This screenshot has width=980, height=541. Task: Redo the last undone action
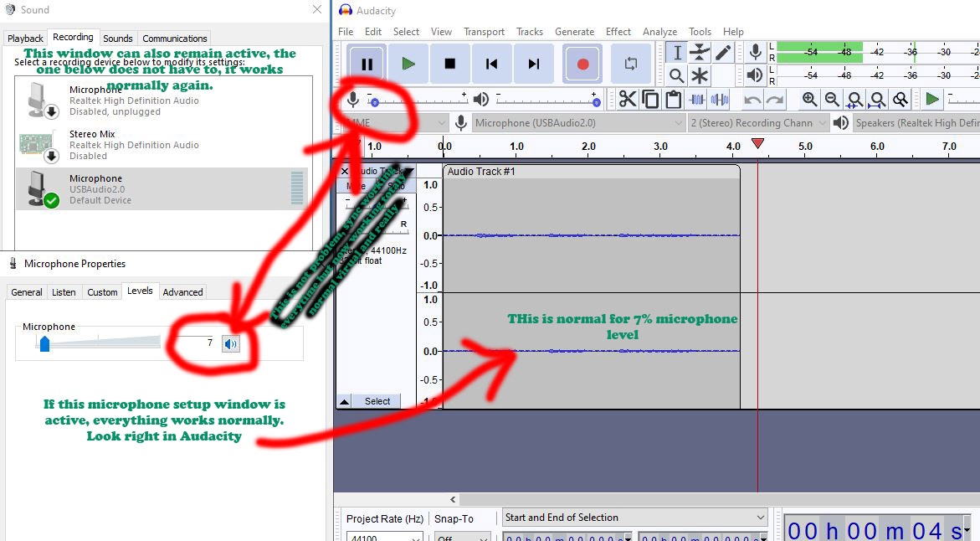tap(775, 100)
